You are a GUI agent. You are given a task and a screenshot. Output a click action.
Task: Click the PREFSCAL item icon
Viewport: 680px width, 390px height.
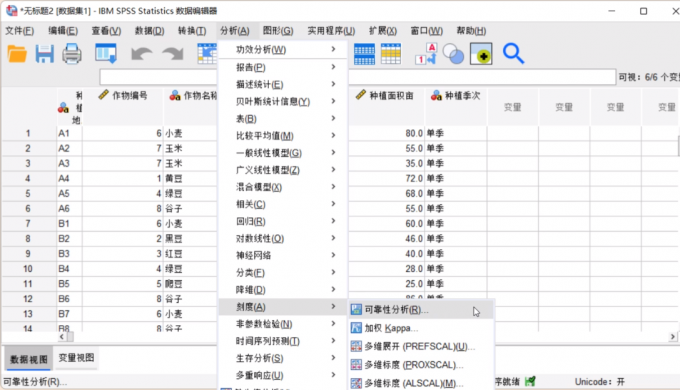click(x=356, y=346)
